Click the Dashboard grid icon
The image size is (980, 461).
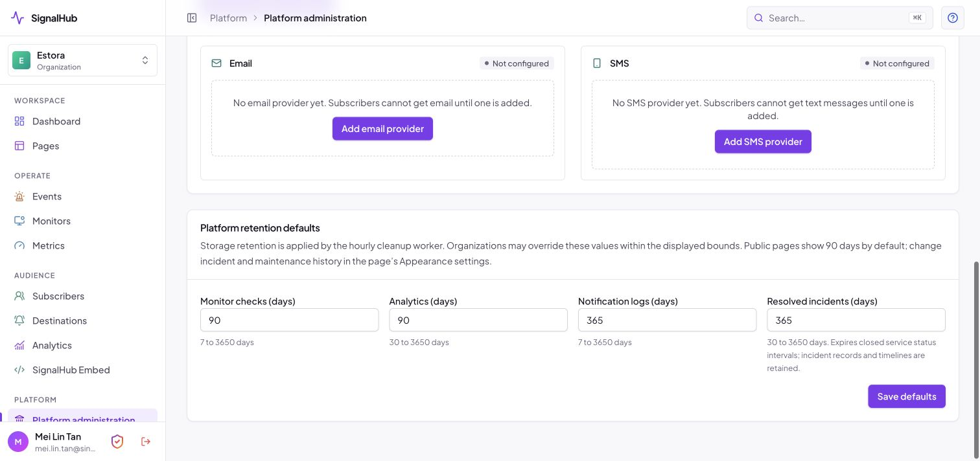[x=19, y=121]
